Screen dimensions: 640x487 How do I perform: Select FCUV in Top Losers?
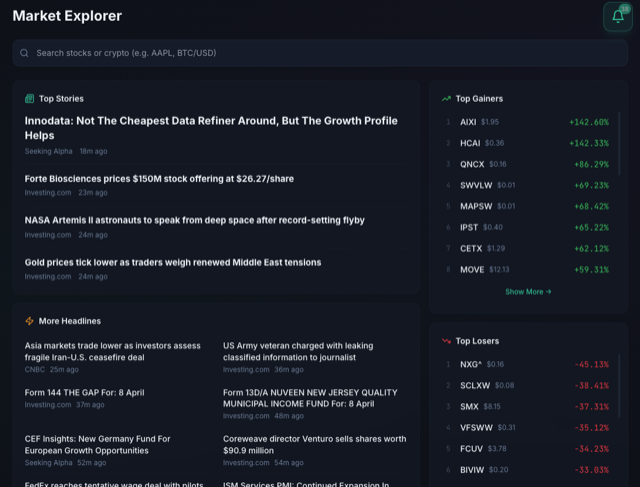pyautogui.click(x=527, y=449)
